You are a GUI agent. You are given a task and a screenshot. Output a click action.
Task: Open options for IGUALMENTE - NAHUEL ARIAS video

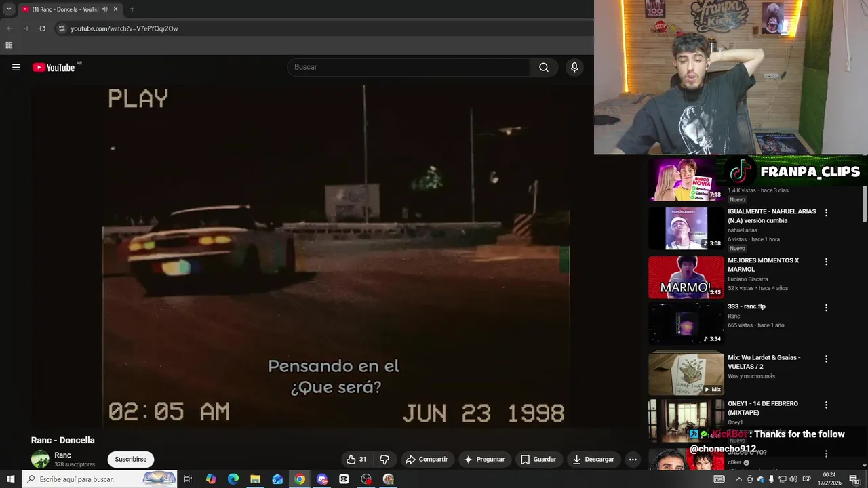click(826, 213)
